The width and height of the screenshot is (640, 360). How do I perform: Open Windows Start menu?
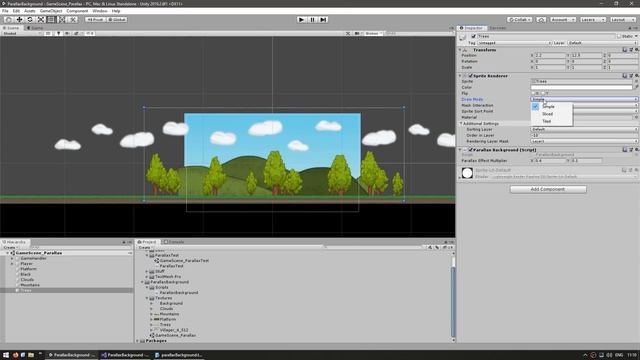[x=6, y=355]
